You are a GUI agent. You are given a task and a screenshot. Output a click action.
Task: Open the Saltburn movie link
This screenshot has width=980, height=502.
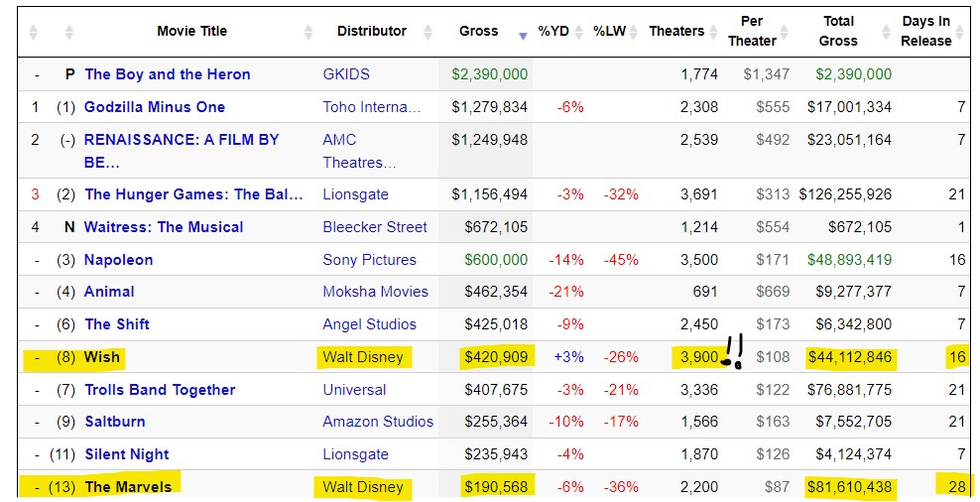tap(115, 422)
